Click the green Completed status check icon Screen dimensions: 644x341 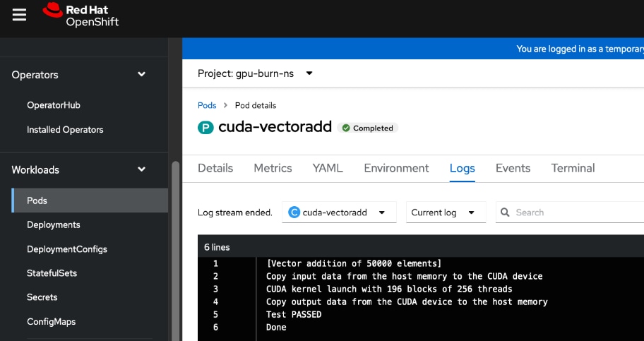(346, 128)
